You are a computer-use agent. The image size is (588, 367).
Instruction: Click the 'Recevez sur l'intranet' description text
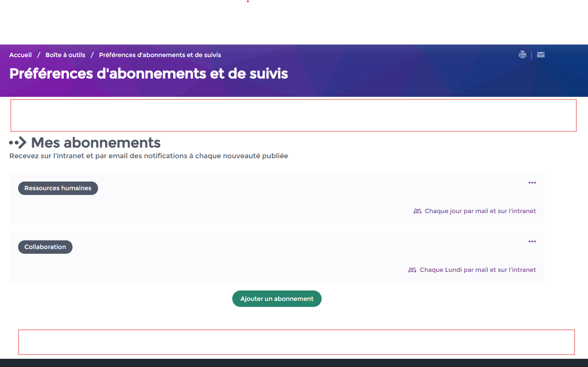click(x=149, y=156)
